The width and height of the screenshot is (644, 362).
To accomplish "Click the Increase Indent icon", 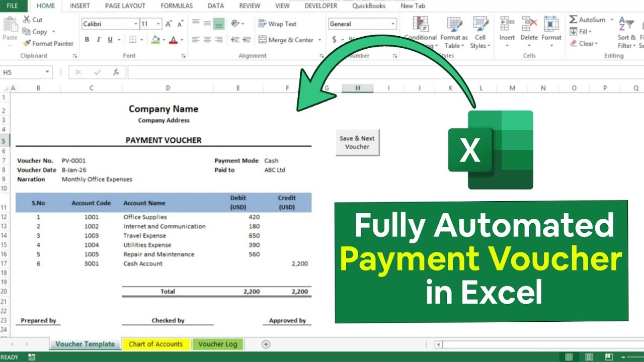I will (x=246, y=40).
